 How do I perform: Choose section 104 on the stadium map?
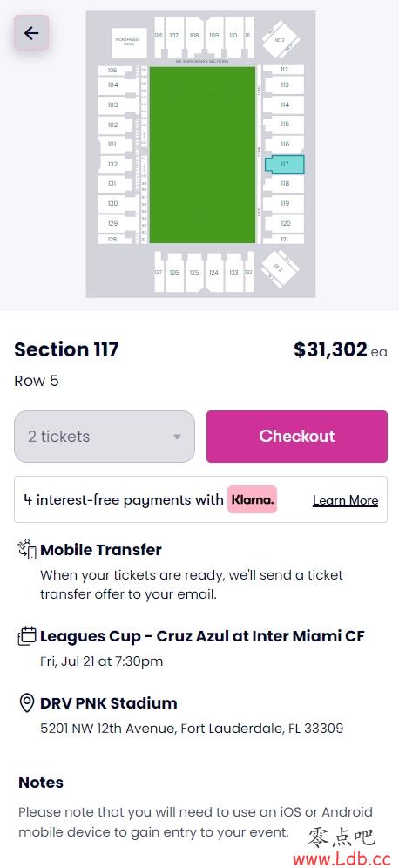[114, 85]
